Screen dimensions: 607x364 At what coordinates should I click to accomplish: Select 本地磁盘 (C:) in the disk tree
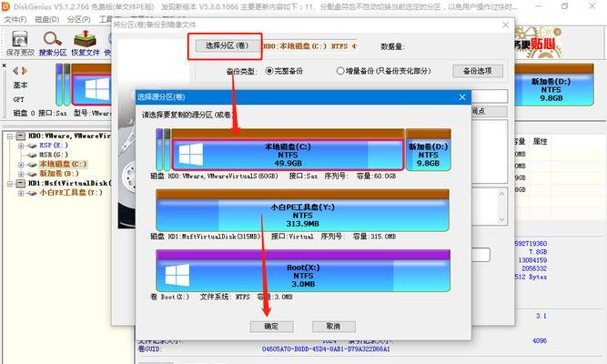click(63, 164)
